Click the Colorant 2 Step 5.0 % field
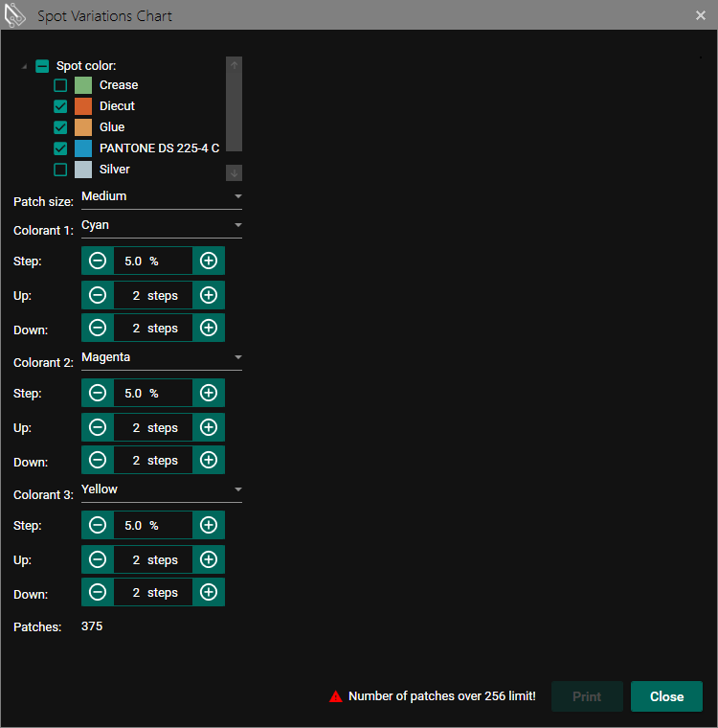Screen dimensions: 718x728 coord(153,394)
